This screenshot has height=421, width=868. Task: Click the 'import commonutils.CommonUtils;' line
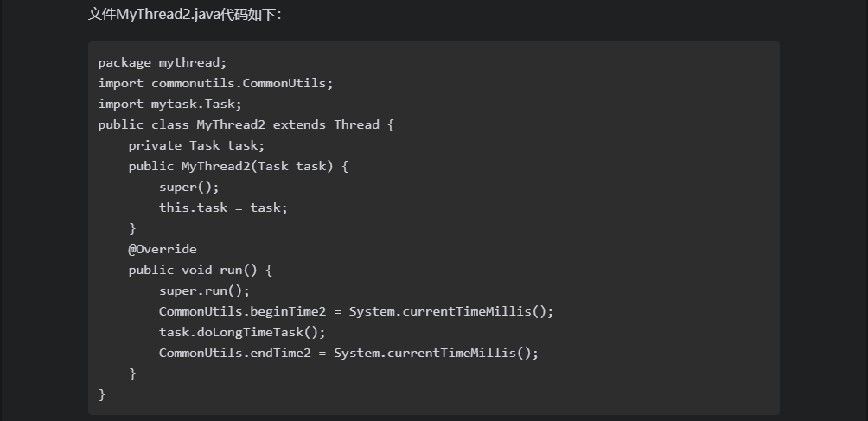click(x=216, y=84)
